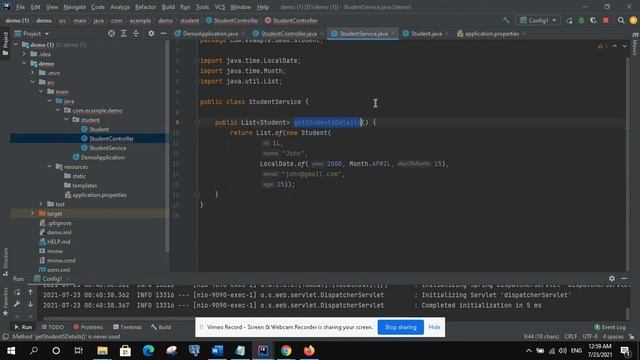Collapse the com.example.demo package
640x360 pixels.
tap(58, 110)
